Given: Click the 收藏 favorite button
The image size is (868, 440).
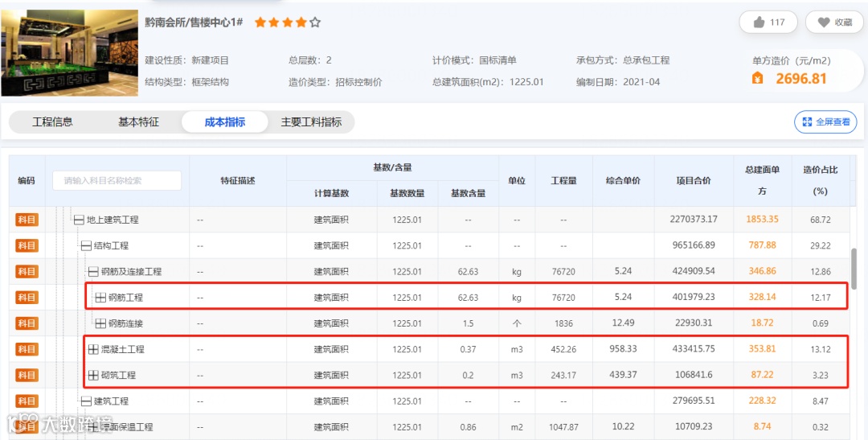Looking at the screenshot, I should coord(834,23).
